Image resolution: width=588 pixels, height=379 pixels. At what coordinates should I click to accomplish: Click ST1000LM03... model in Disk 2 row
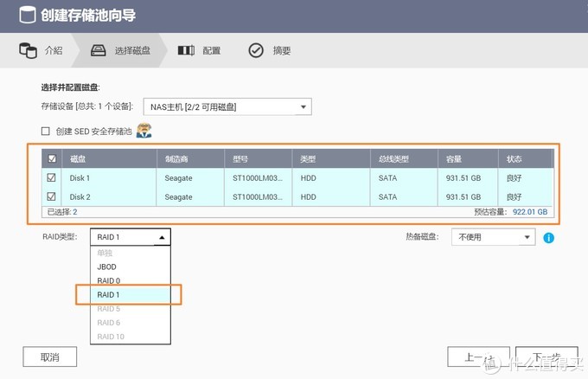tap(258, 197)
